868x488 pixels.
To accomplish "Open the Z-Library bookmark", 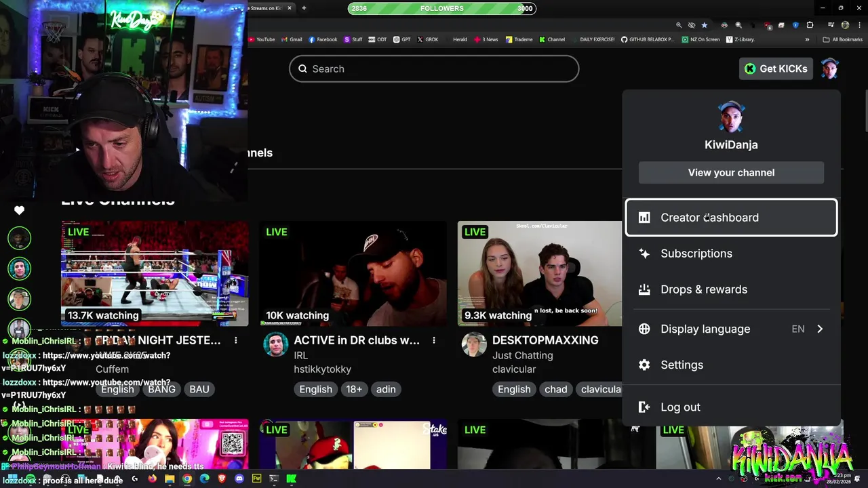I will 741,39.
